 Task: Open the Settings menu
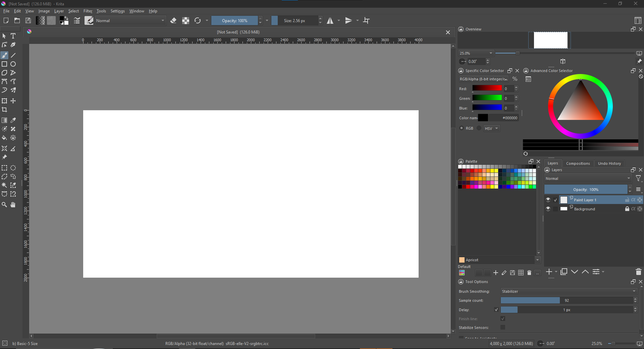[118, 11]
